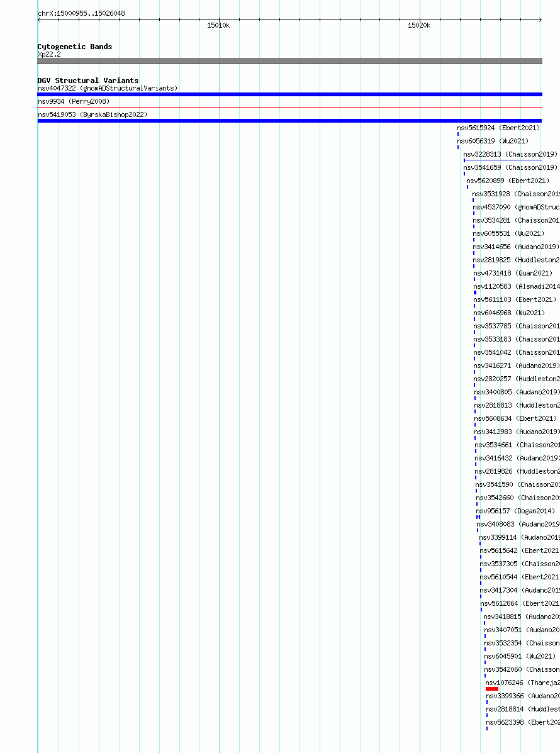Image resolution: width=560 pixels, height=753 pixels.
Task: Open variant nsv3416271 (Audano2019)
Action: [x=517, y=365]
